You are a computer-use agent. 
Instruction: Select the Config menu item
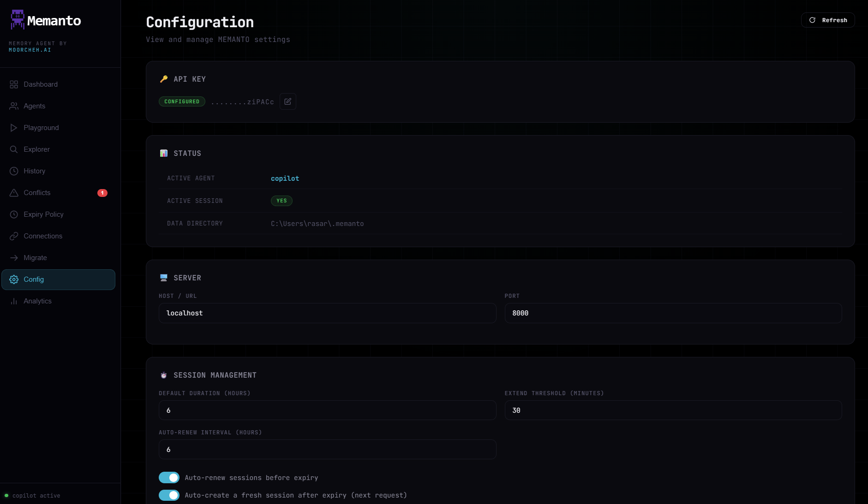[x=58, y=279]
